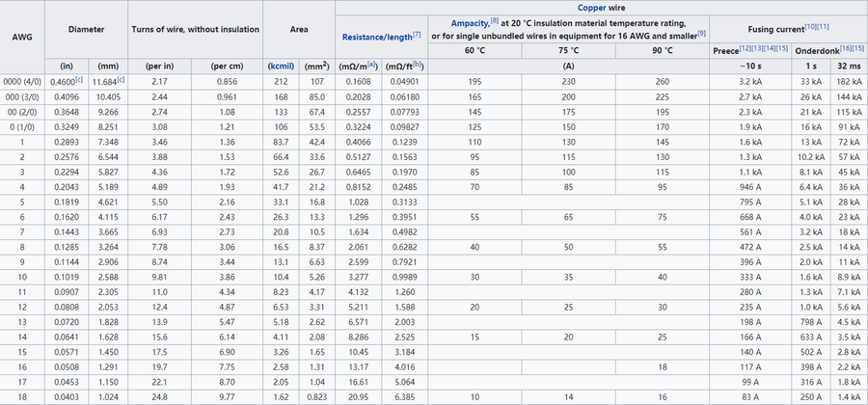The width and height of the screenshot is (868, 405).
Task: Click the '60 °C' ampacity subheader
Action: coord(475,51)
